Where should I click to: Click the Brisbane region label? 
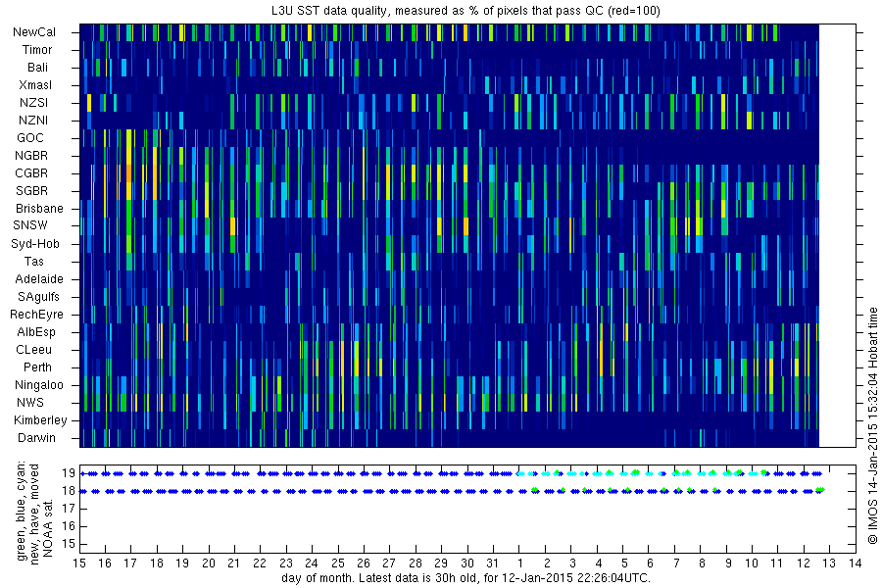pos(39,208)
